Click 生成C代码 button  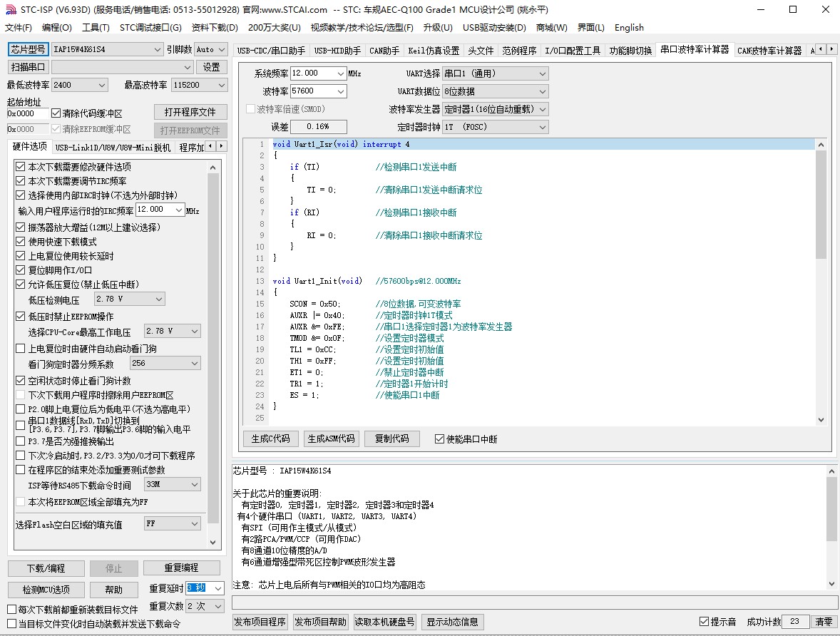click(x=270, y=438)
